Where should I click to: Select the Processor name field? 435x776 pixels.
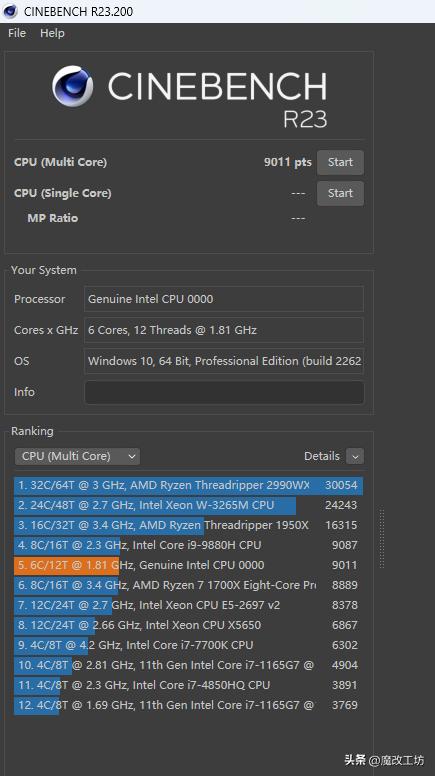coord(224,299)
